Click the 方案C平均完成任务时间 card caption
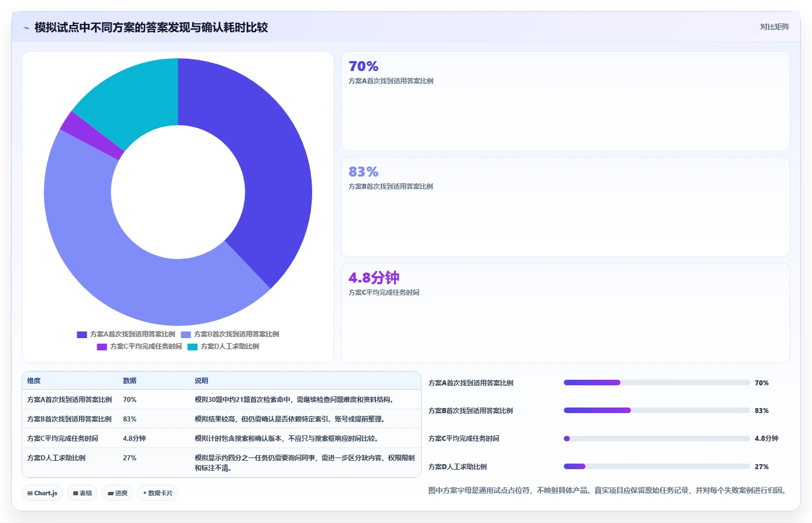The width and height of the screenshot is (812, 523). point(384,293)
